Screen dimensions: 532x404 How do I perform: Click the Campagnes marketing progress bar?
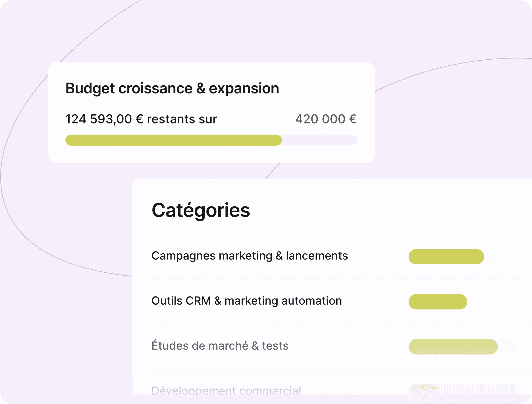pos(462,257)
